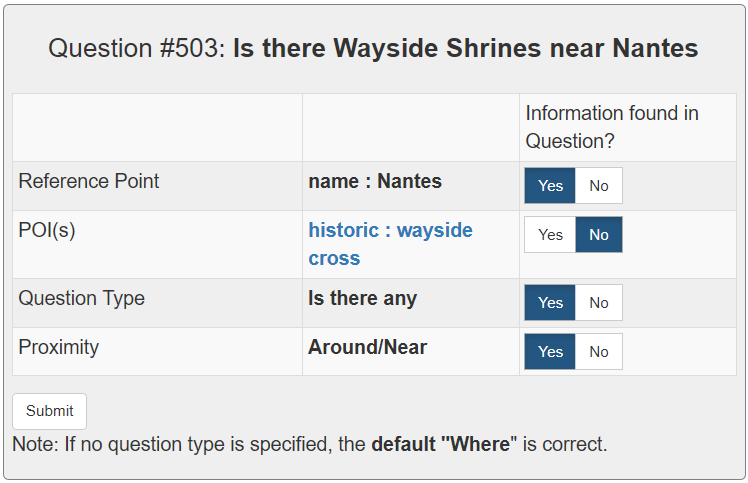Mark Proximity as Yes
The width and height of the screenshot is (748, 483).
tap(550, 352)
